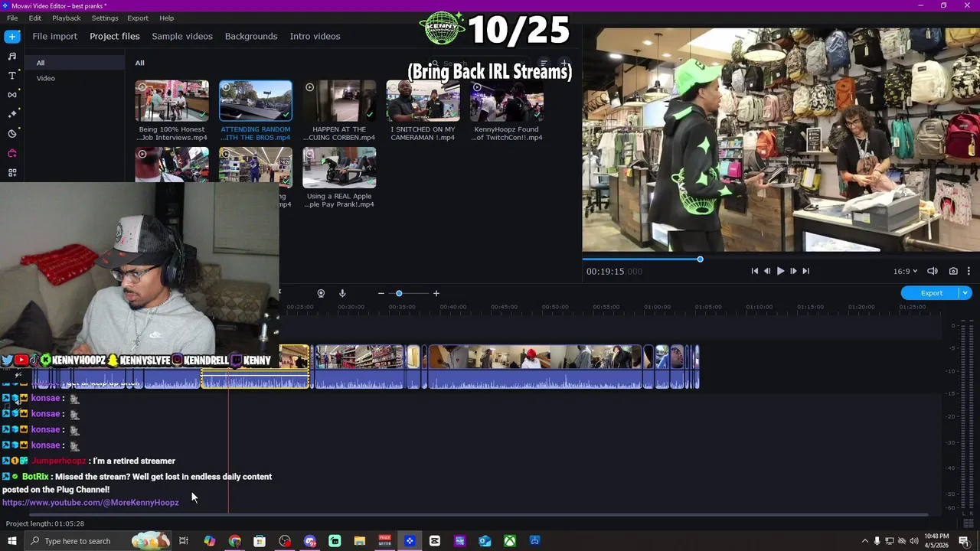Open the Playback menu
The height and width of the screenshot is (551, 980).
click(66, 18)
